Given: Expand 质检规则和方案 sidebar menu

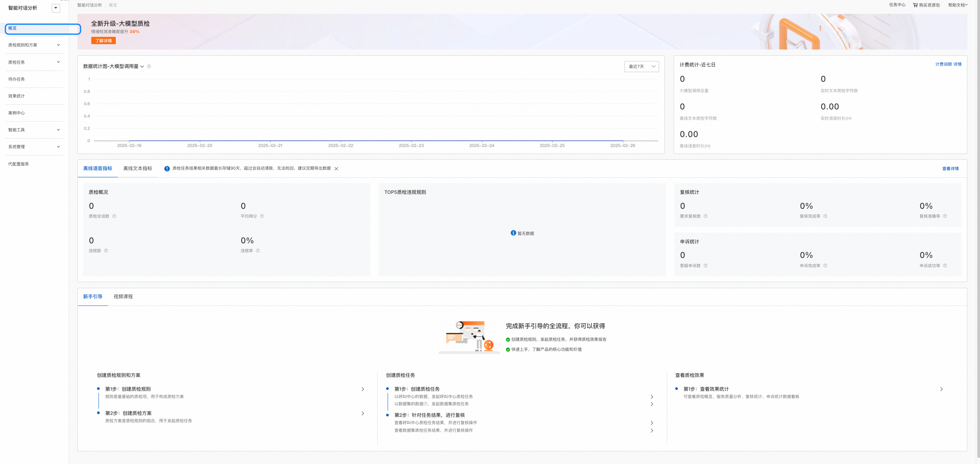Looking at the screenshot, I should (34, 45).
